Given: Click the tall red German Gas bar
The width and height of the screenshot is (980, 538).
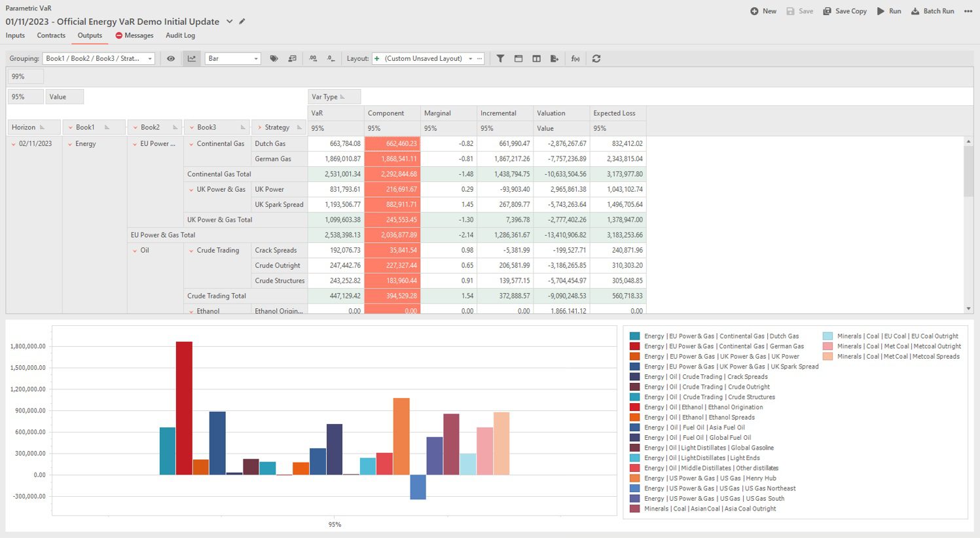Looking at the screenshot, I should point(184,408).
